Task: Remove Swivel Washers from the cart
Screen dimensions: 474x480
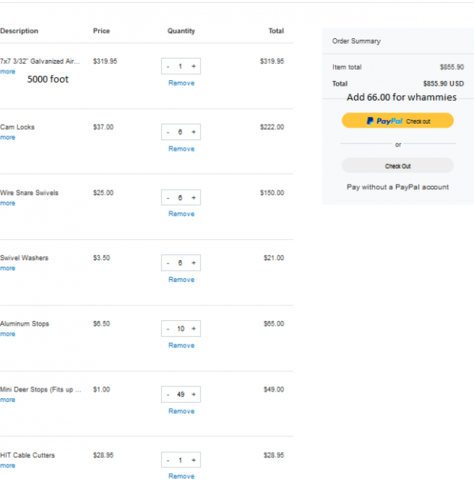Action: [x=181, y=280]
